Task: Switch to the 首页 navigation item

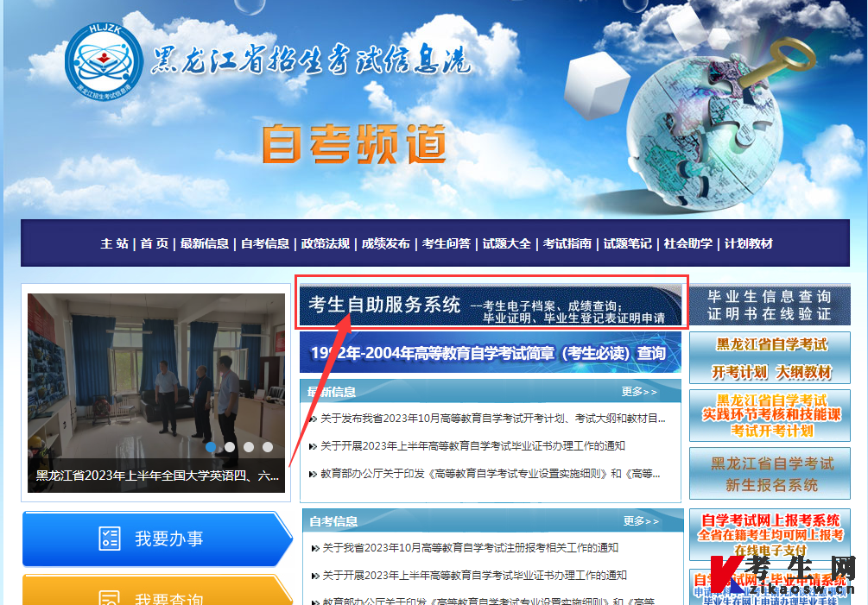Action: [154, 243]
